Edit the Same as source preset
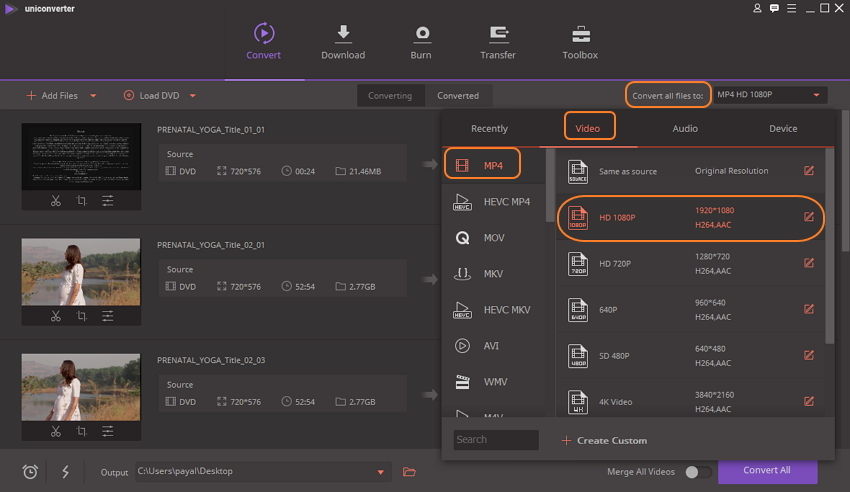This screenshot has height=492, width=850. click(x=809, y=171)
